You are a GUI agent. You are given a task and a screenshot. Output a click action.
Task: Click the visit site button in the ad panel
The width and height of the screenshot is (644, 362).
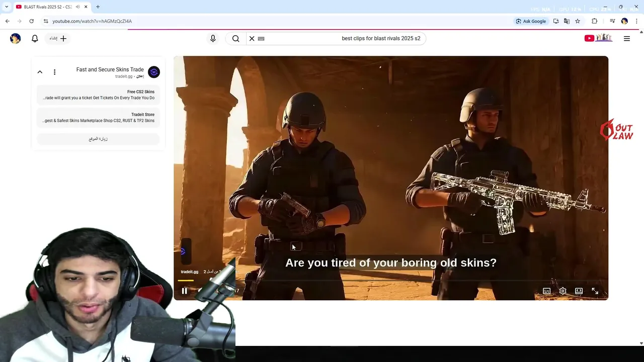[98, 139]
